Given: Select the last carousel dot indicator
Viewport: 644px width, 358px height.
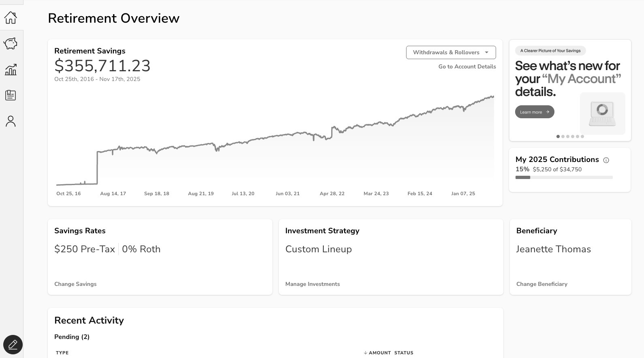Looking at the screenshot, I should pyautogui.click(x=582, y=136).
